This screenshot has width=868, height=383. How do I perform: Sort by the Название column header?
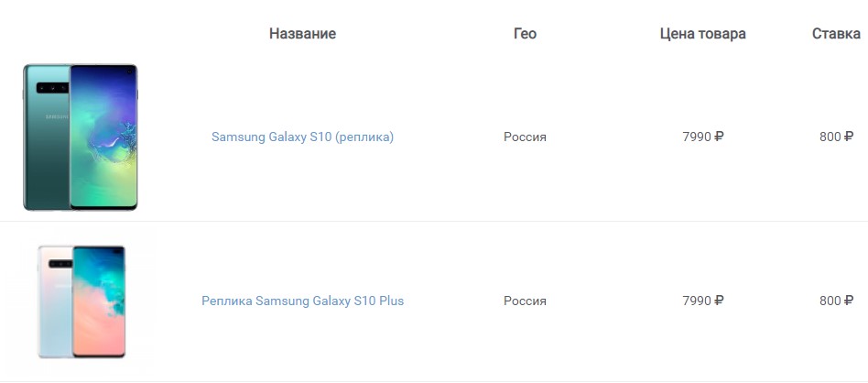click(302, 34)
